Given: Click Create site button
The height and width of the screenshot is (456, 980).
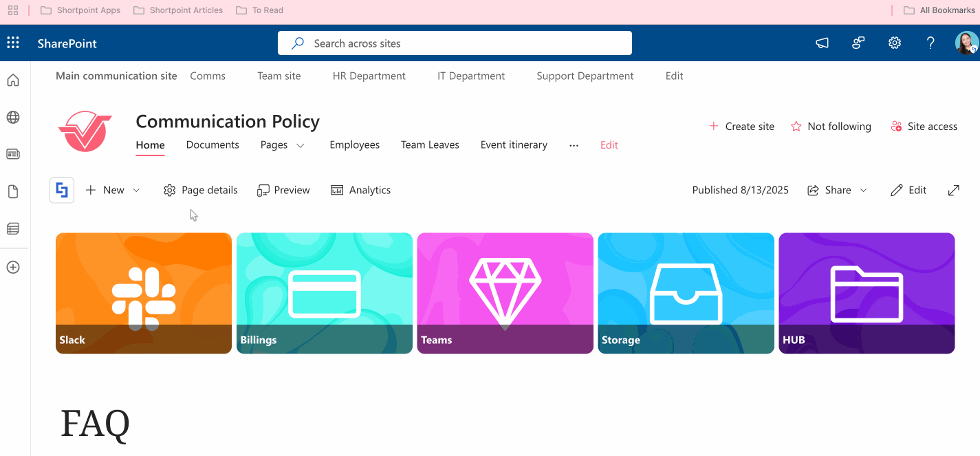Looking at the screenshot, I should click(741, 127).
